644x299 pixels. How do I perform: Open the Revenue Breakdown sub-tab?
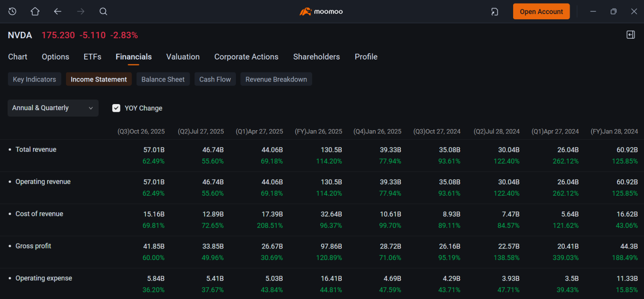point(276,79)
